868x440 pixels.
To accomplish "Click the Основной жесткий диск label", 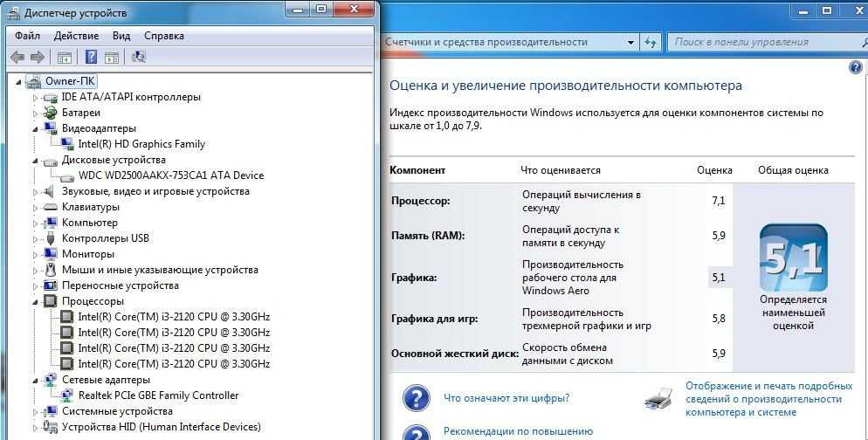I will 455,354.
